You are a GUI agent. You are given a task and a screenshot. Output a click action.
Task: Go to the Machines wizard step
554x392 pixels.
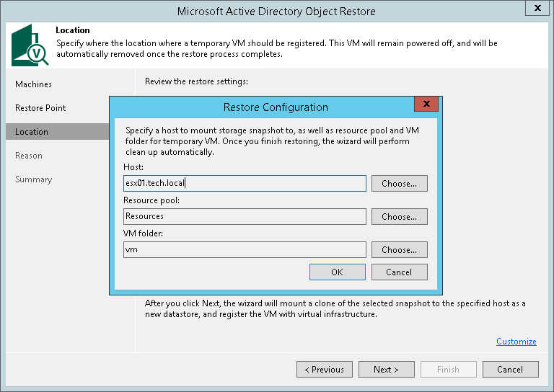click(34, 84)
